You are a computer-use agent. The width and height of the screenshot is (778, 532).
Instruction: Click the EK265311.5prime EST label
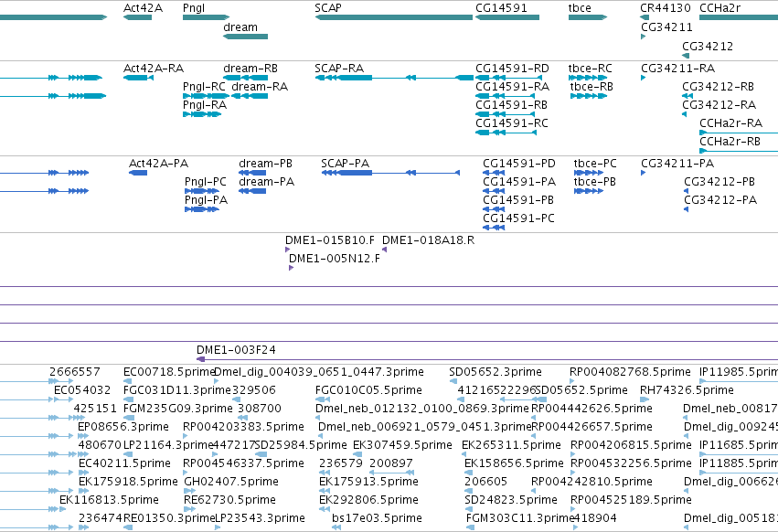[x=511, y=445]
